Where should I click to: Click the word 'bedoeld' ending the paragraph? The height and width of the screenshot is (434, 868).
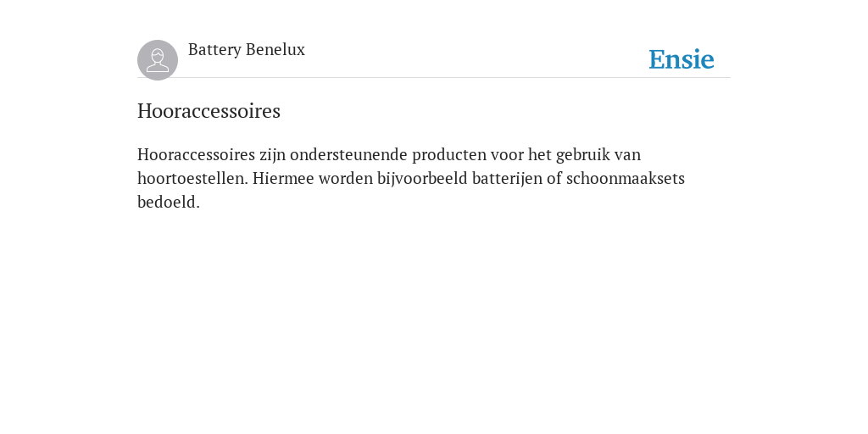pos(169,202)
